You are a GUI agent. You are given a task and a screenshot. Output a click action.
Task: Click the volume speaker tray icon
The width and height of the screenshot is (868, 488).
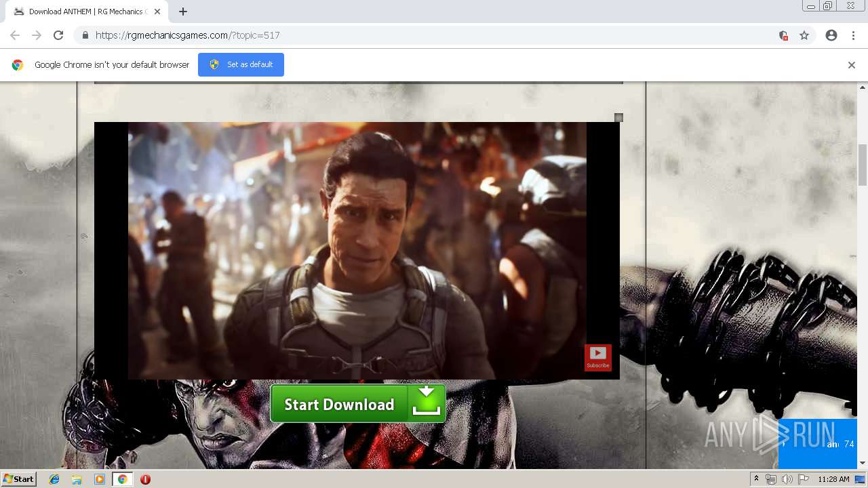[x=787, y=479]
